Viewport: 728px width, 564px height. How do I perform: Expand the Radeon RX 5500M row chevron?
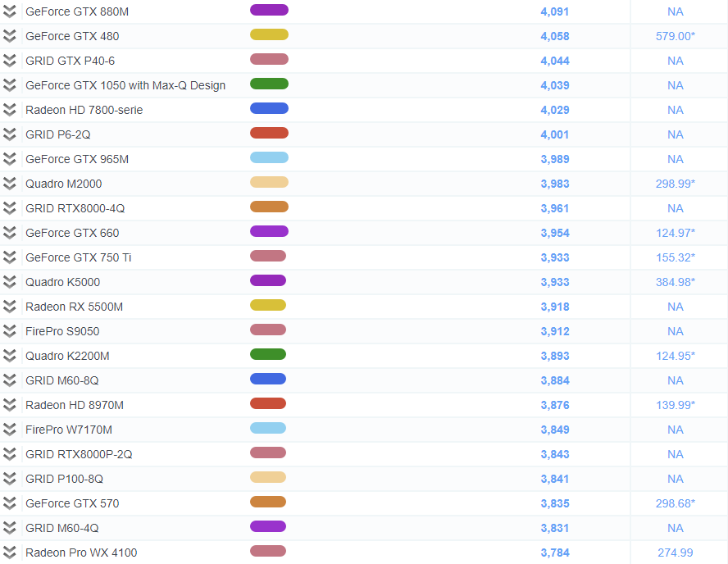coord(9,307)
